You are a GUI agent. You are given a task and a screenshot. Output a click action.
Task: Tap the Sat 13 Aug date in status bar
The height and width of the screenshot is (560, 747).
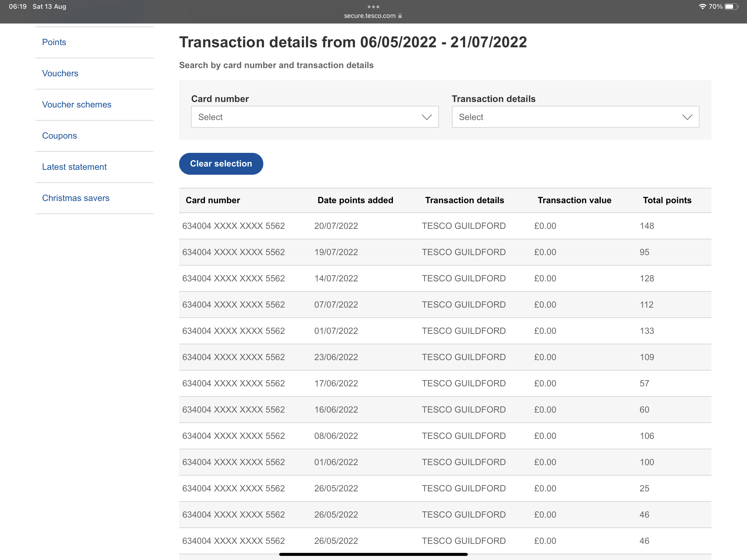(49, 6)
